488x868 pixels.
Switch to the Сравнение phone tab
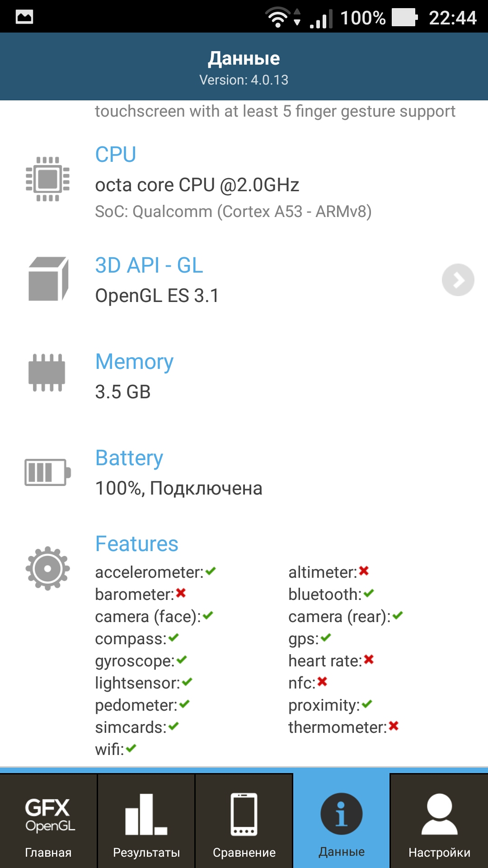click(x=244, y=821)
